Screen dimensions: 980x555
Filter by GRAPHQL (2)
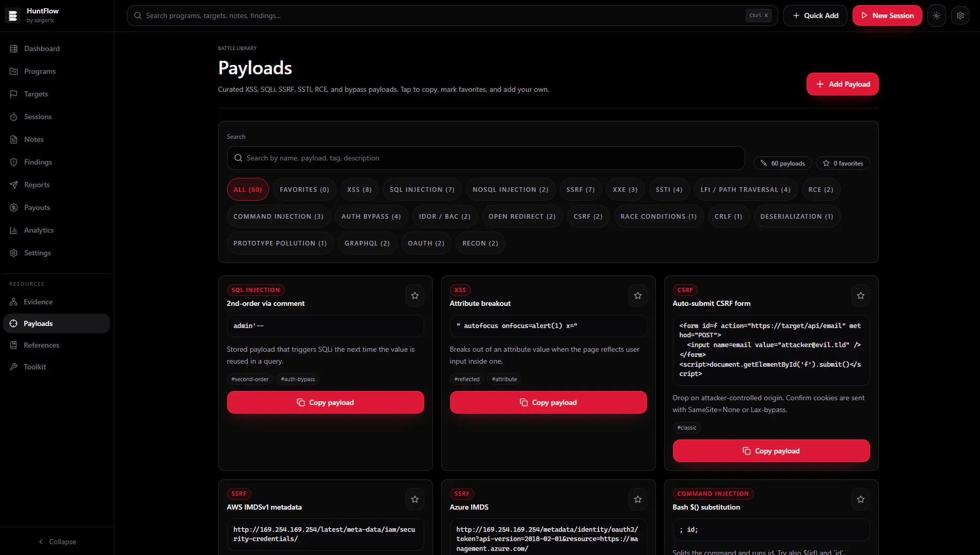367,243
